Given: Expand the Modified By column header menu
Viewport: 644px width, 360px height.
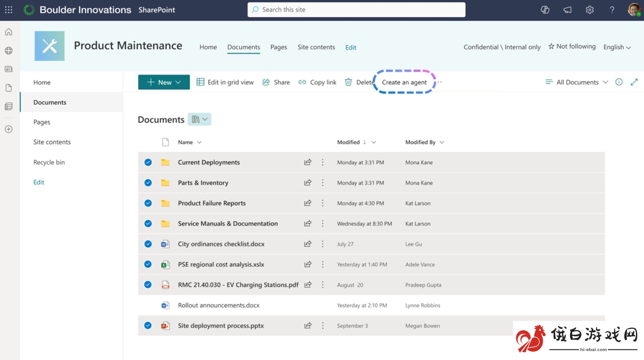Looking at the screenshot, I should click(442, 142).
